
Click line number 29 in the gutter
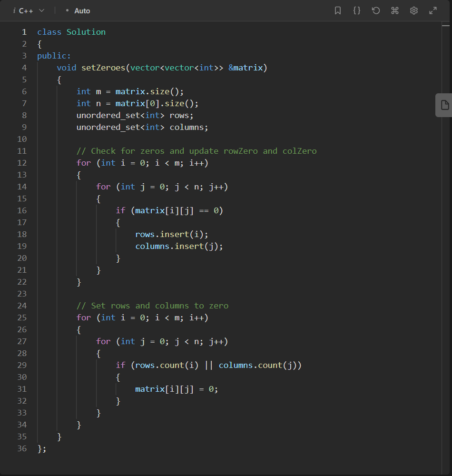click(22, 365)
